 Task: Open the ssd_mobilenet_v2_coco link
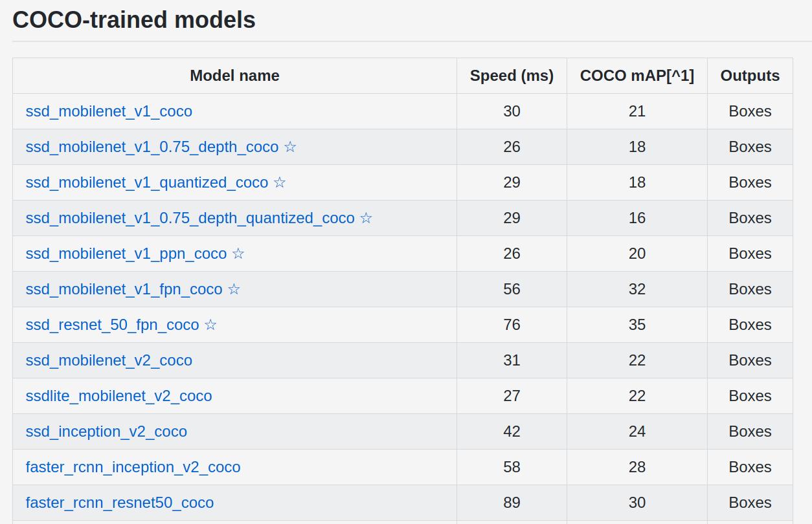coord(109,360)
